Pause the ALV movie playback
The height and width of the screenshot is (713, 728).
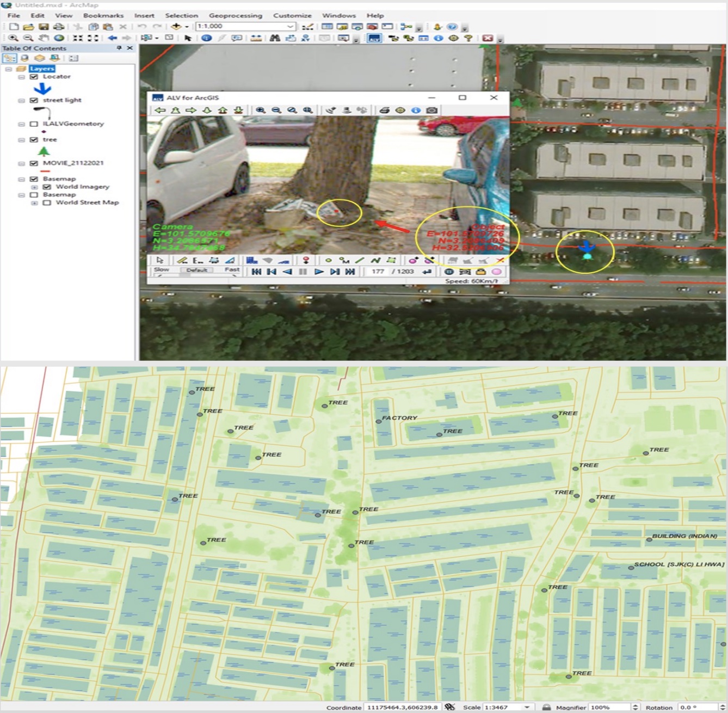[303, 272]
